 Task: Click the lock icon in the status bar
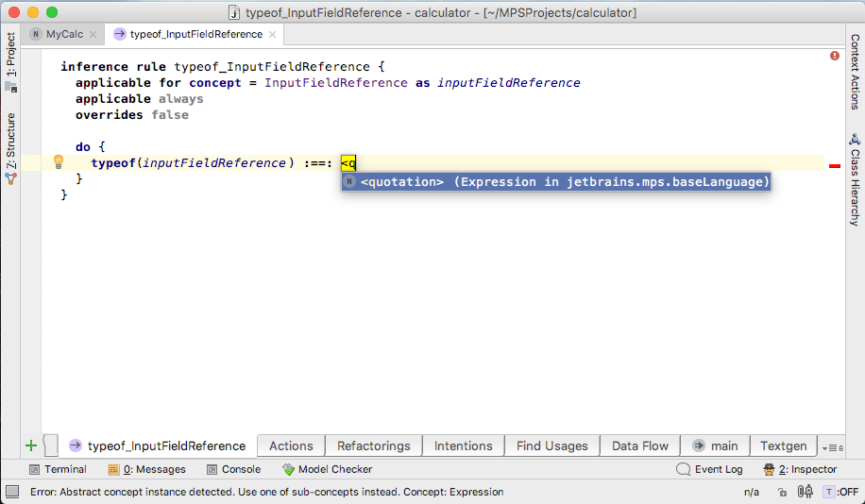(x=782, y=492)
